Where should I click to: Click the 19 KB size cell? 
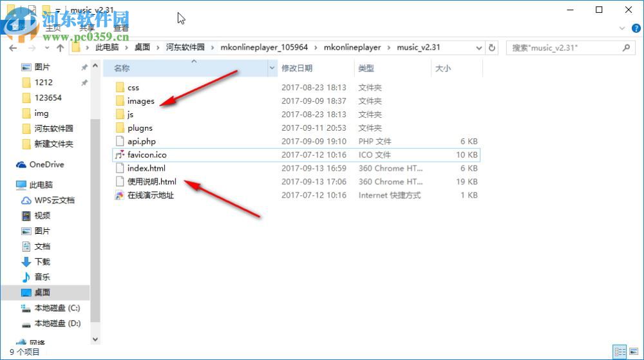coord(467,182)
